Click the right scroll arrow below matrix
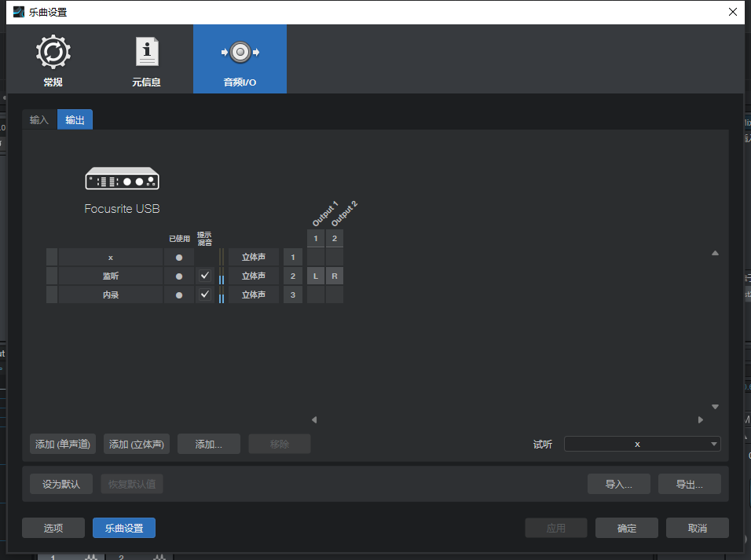Image resolution: width=751 pixels, height=560 pixels. (701, 420)
